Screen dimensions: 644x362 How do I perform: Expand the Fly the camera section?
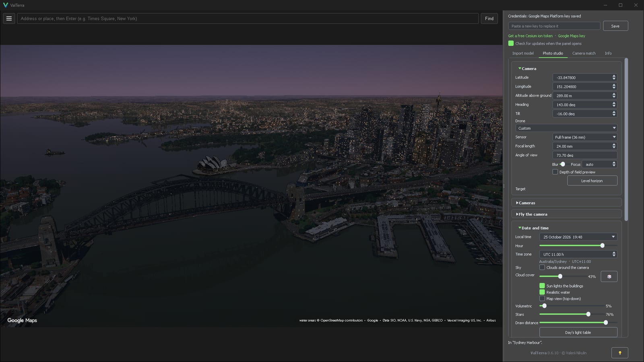pyautogui.click(x=566, y=214)
